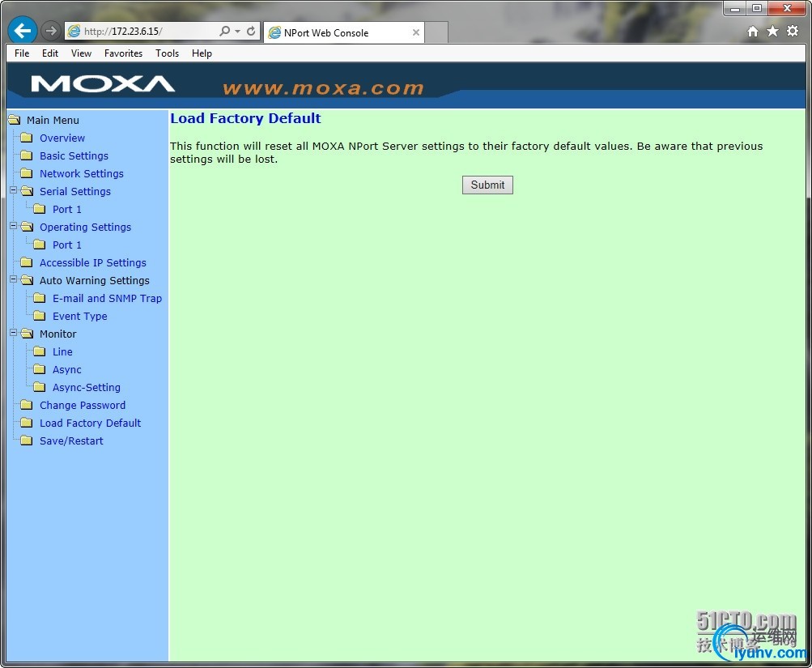This screenshot has width=812, height=668.
Task: Open Basic Settings link
Action: click(x=74, y=155)
